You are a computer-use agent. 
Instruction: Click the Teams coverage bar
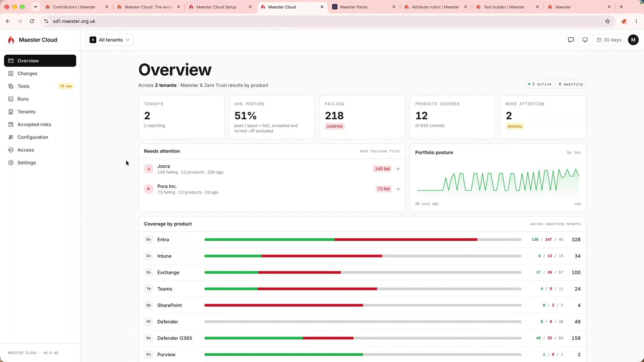(363, 289)
